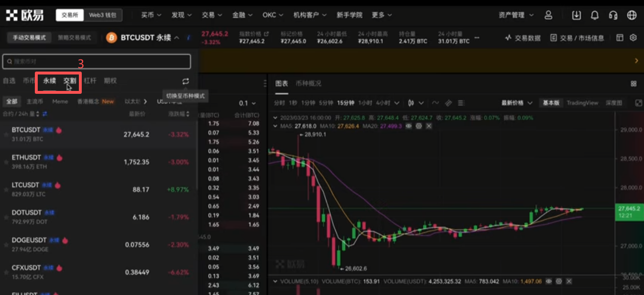Switch to 杠杆 tab
644x295 pixels.
click(x=90, y=81)
